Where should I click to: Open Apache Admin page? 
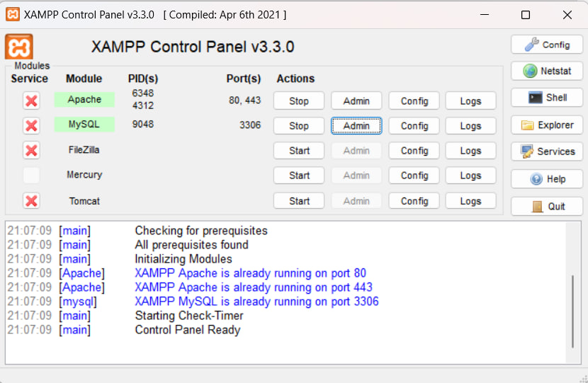click(x=356, y=101)
